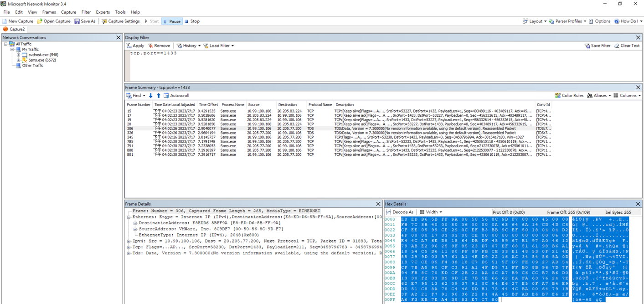Click Decode As in Hex Details
644x304 pixels.
click(400, 212)
